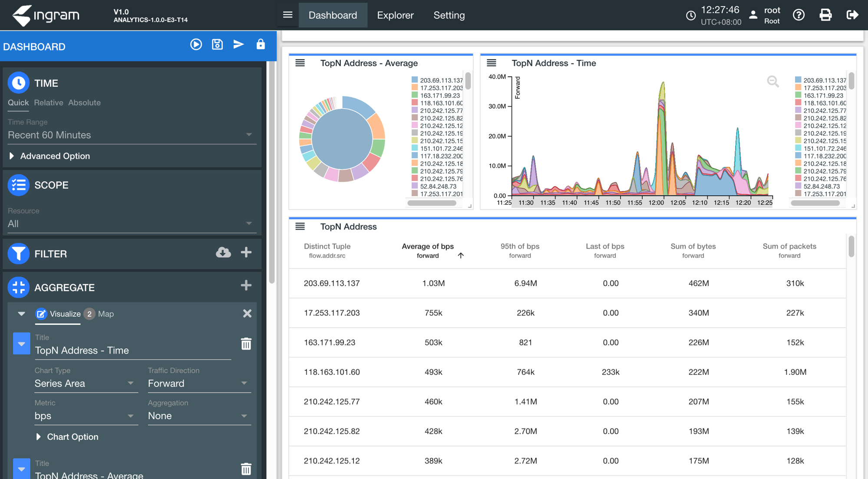Add a new filter with plus icon
The height and width of the screenshot is (479, 868).
(246, 253)
